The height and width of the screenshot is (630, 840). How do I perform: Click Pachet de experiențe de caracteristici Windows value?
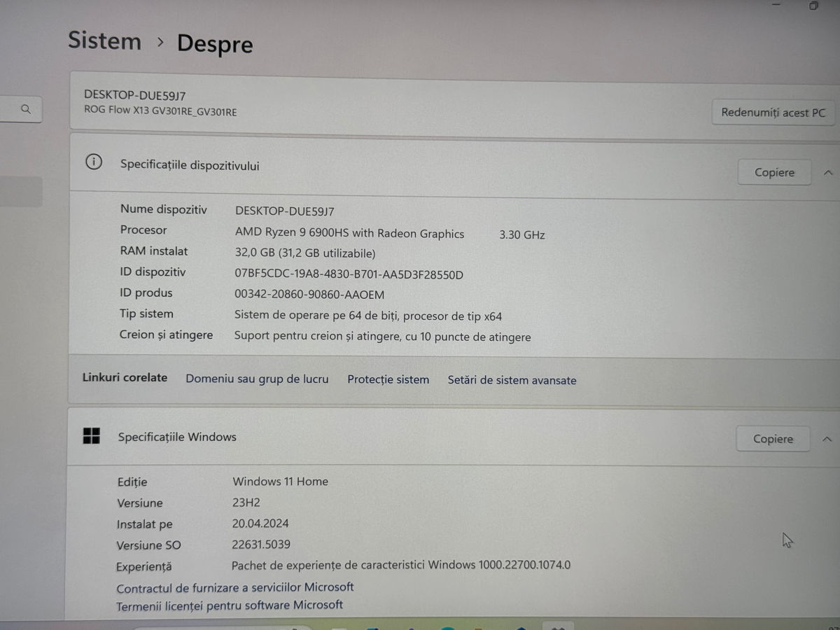tap(401, 565)
